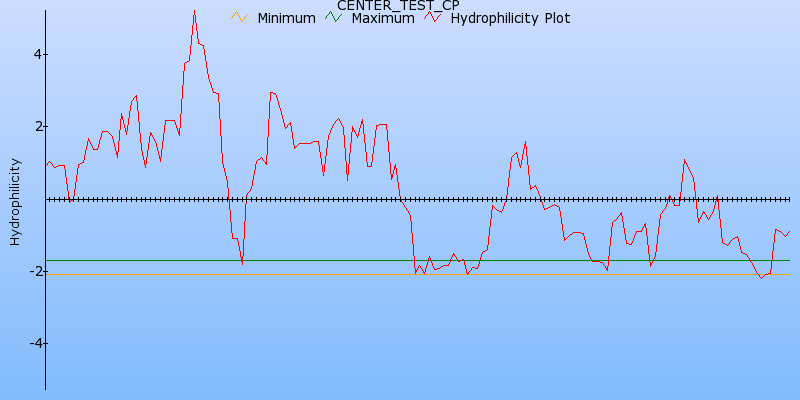
Task: Click the Hydrophilicity y-axis title
Action: 15,202
